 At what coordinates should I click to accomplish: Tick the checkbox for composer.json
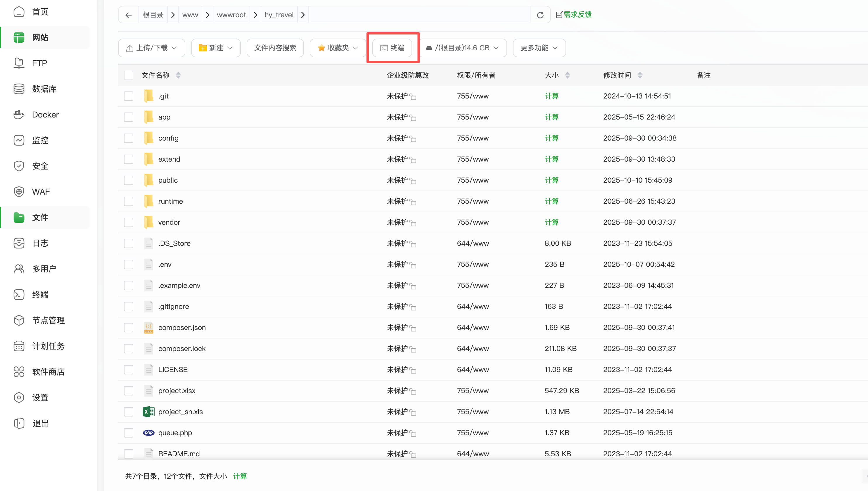point(129,327)
